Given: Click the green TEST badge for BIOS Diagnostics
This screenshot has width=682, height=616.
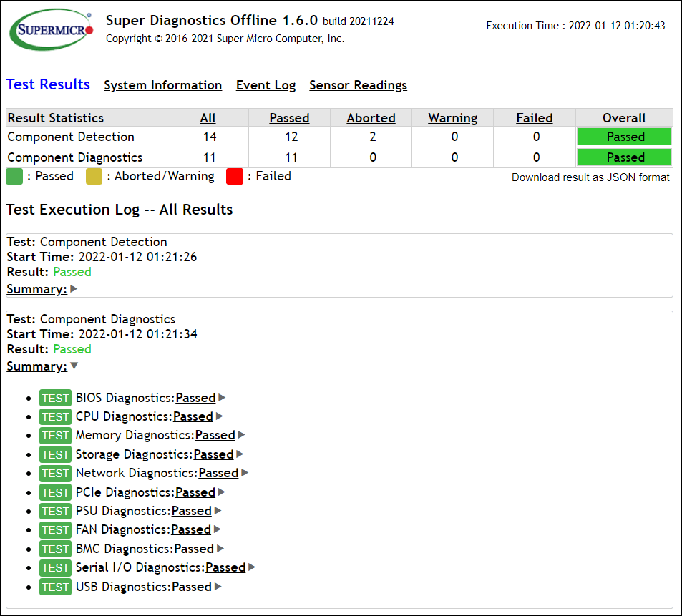Looking at the screenshot, I should click(55, 399).
